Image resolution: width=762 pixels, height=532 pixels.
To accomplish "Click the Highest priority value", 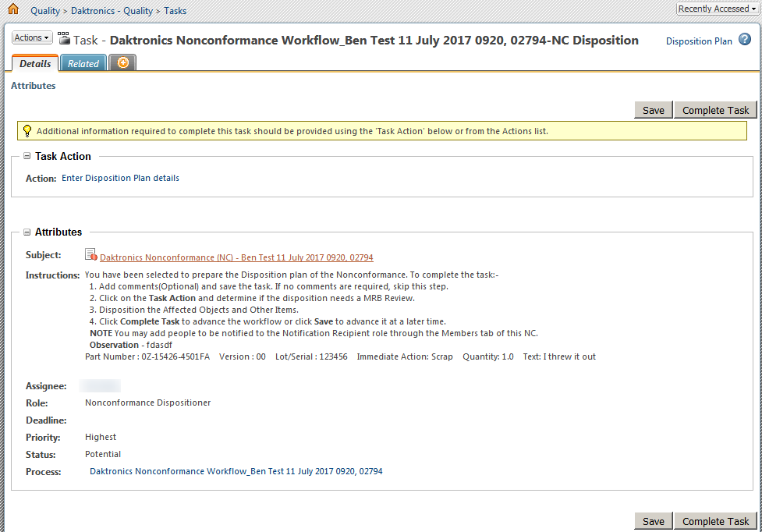I will click(x=101, y=437).
